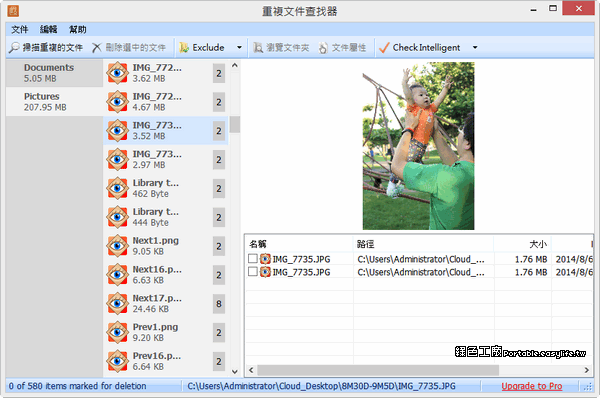Image resolution: width=600 pixels, height=398 pixels.
Task: Click the 刪除選中的文件 button
Action: [x=129, y=47]
